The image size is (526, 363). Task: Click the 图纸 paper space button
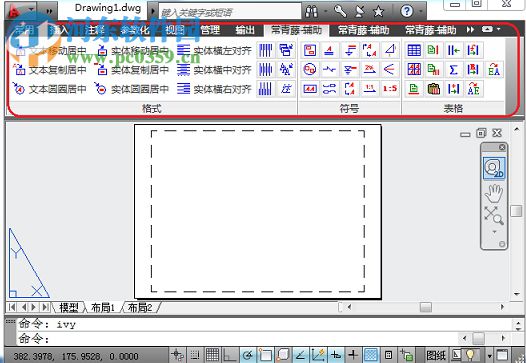point(436,355)
